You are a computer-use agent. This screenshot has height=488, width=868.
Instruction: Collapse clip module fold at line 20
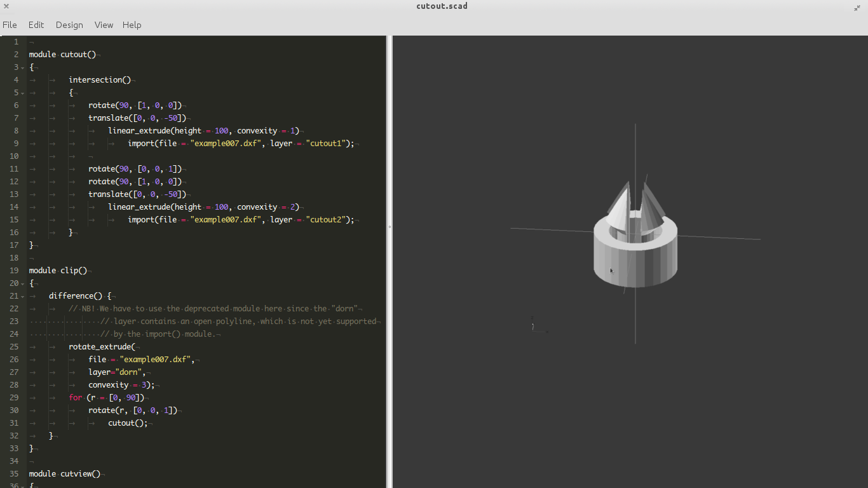[x=23, y=283]
